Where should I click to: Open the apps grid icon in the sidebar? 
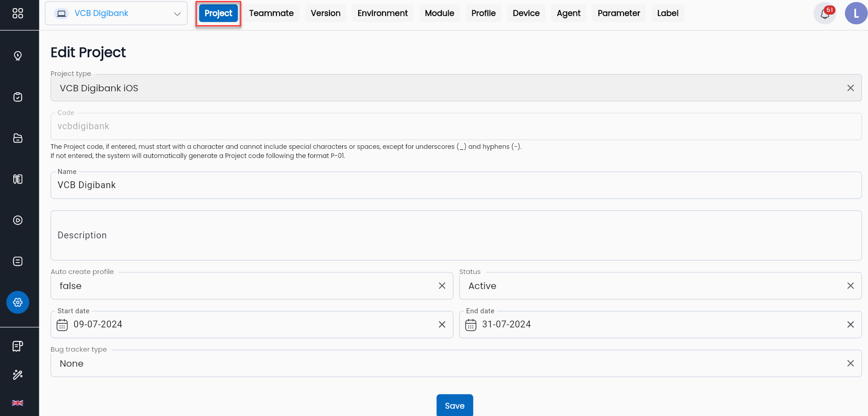(18, 13)
